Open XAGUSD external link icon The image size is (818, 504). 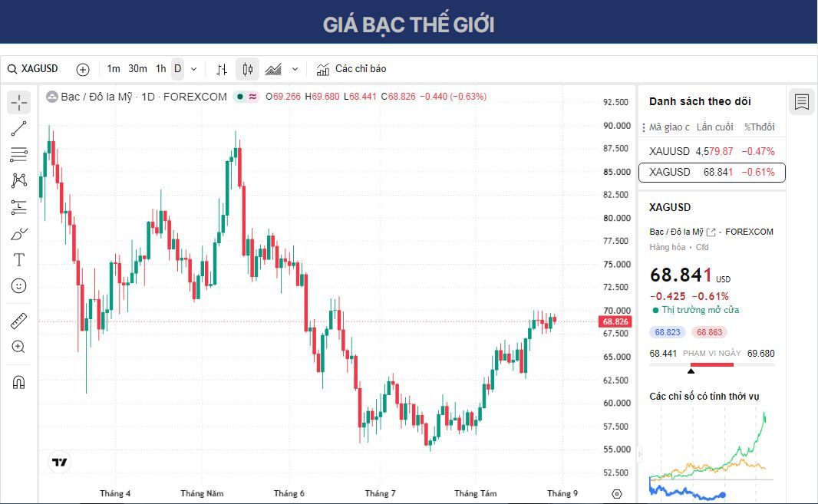(x=711, y=232)
